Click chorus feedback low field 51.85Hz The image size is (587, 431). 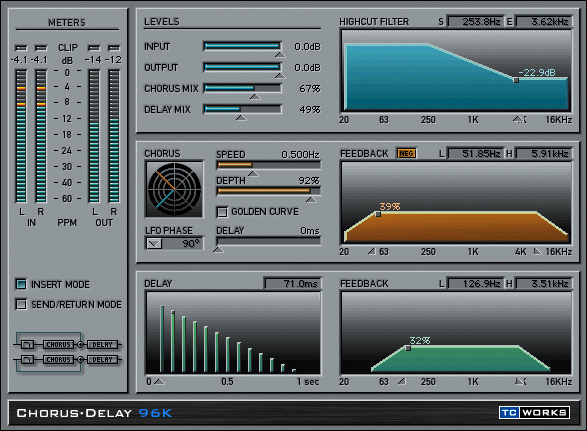click(475, 154)
